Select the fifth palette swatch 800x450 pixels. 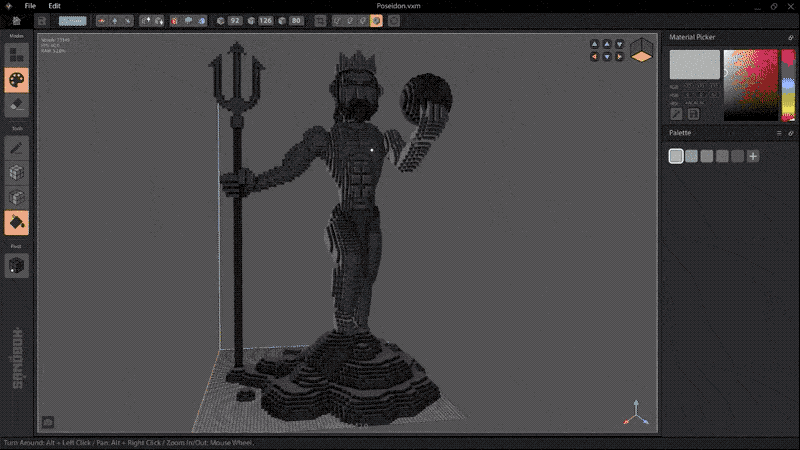(x=737, y=156)
